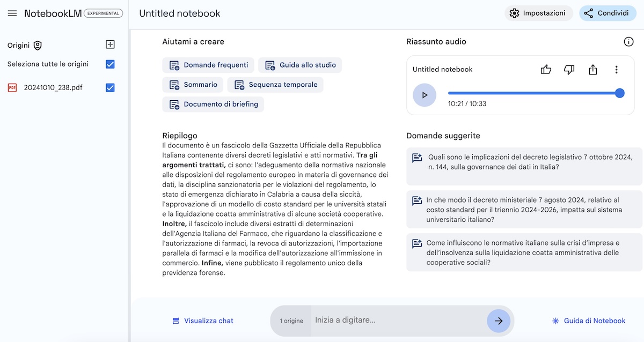The width and height of the screenshot is (644, 342).
Task: Click the shield icon next to Origini
Action: tap(38, 46)
